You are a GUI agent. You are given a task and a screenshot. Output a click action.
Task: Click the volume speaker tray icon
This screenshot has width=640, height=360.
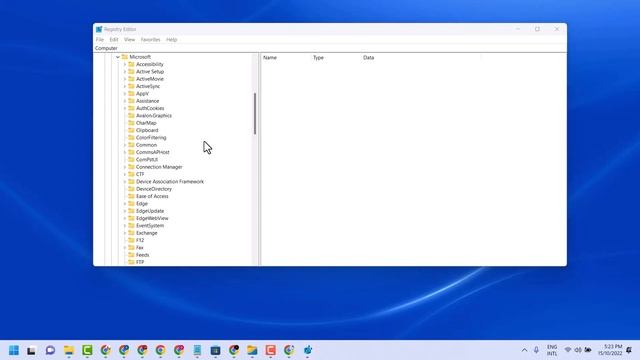(578, 350)
